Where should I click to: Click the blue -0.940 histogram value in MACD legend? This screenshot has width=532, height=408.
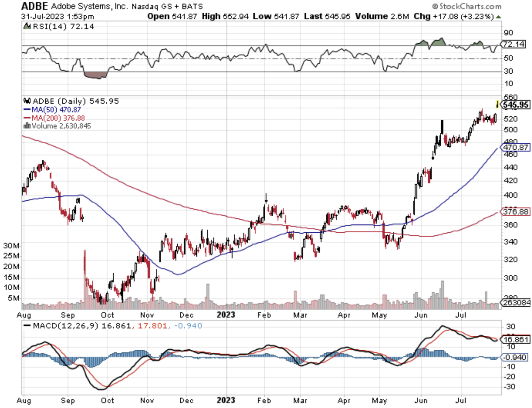(x=188, y=326)
